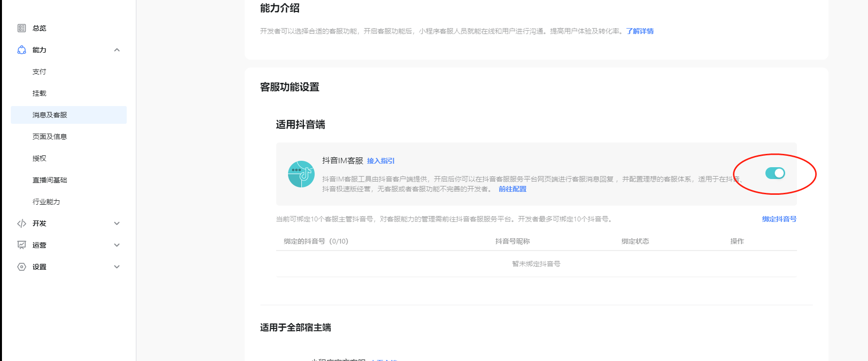This screenshot has width=868, height=361.
Task: Click the 能力 headset icon in sidebar
Action: 22,50
